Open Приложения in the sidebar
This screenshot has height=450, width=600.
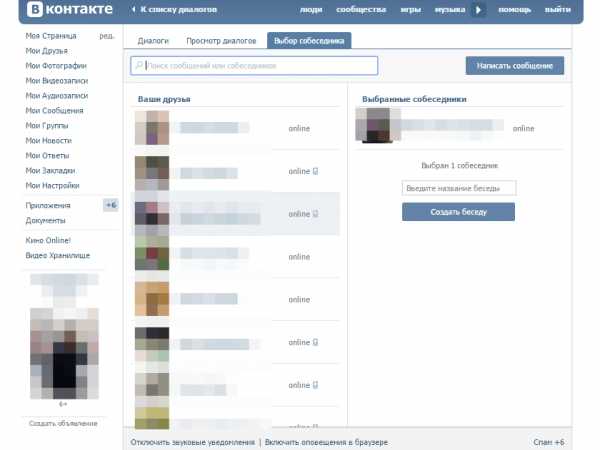pos(48,205)
